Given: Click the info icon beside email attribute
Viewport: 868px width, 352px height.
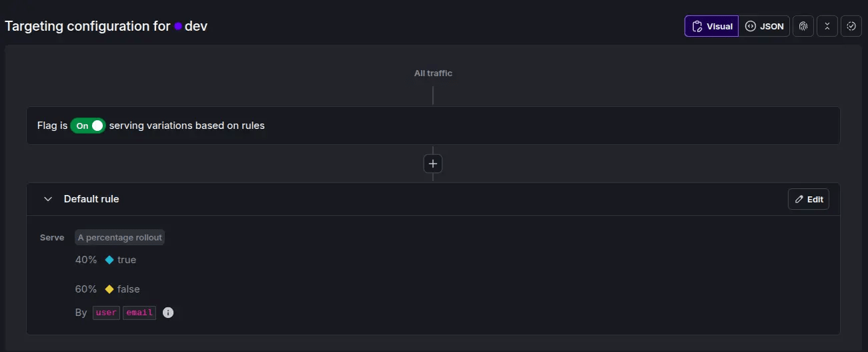Looking at the screenshot, I should click(168, 313).
